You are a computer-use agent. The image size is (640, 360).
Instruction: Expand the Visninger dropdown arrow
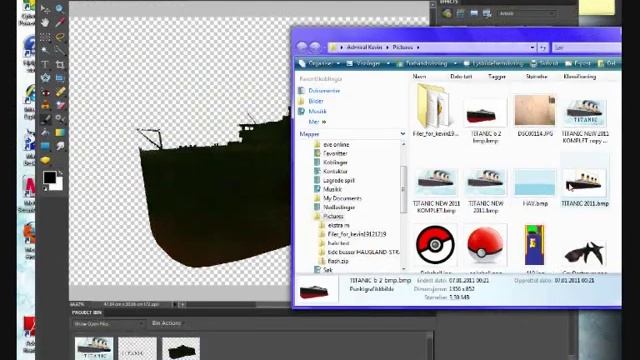[388, 63]
